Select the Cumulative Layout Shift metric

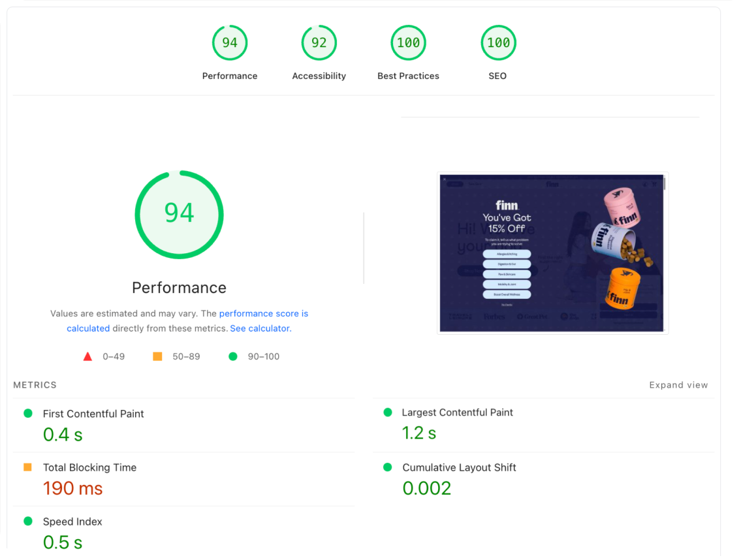click(x=543, y=480)
